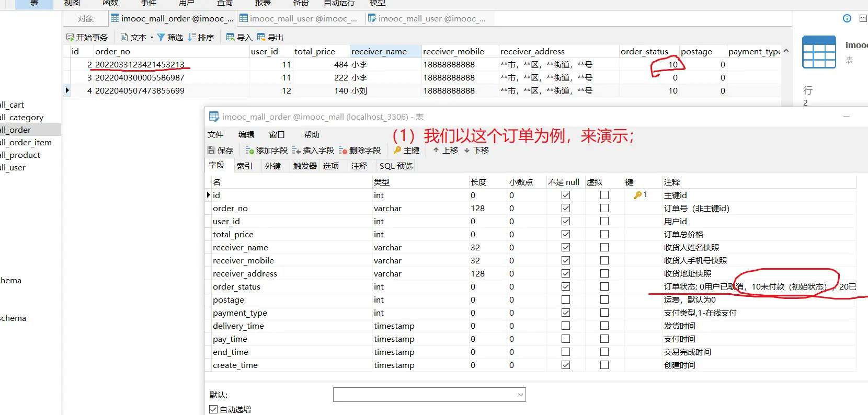
Task: Click the Save (保存) icon in table designer
Action: 212,151
